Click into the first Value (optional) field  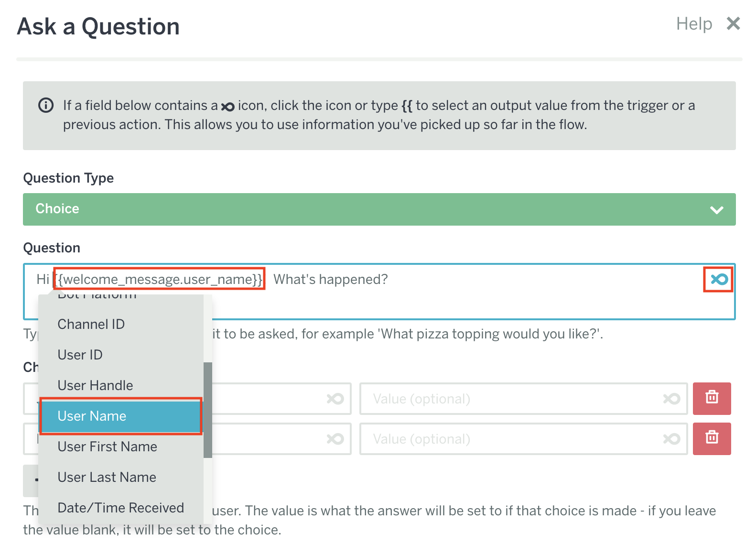pyautogui.click(x=511, y=399)
